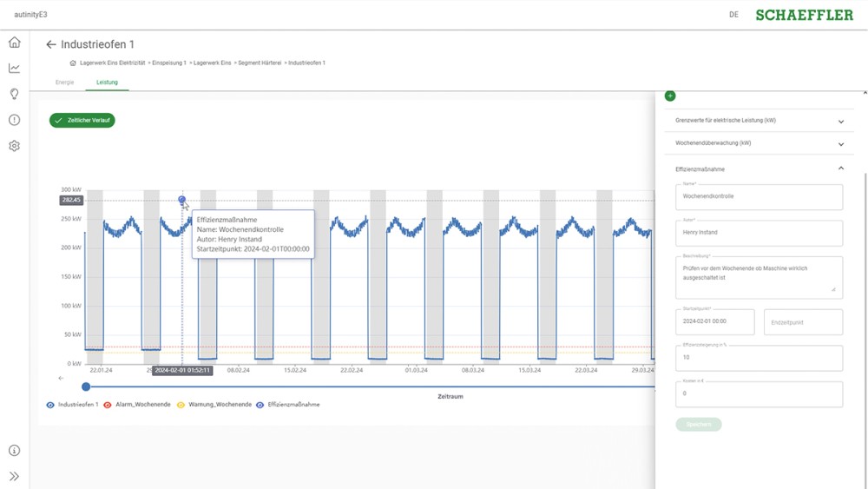Switch to the Energie tab
The image size is (868, 489).
(65, 83)
